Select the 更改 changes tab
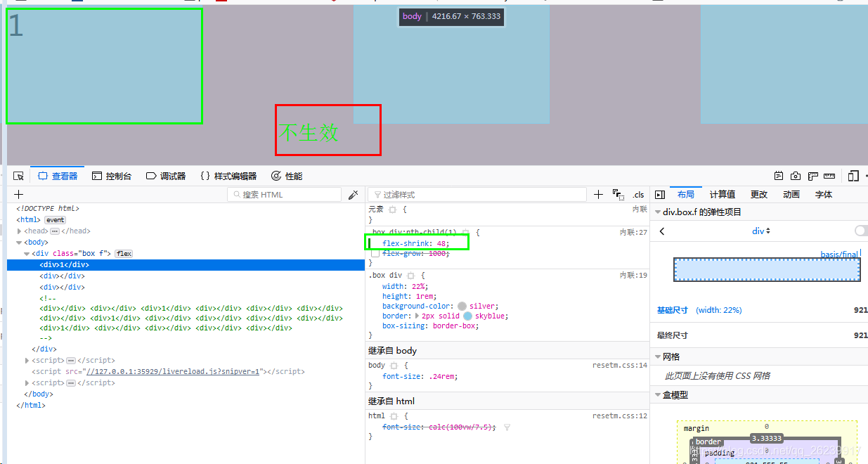Viewport: 868px width, 464px height. pos(759,195)
